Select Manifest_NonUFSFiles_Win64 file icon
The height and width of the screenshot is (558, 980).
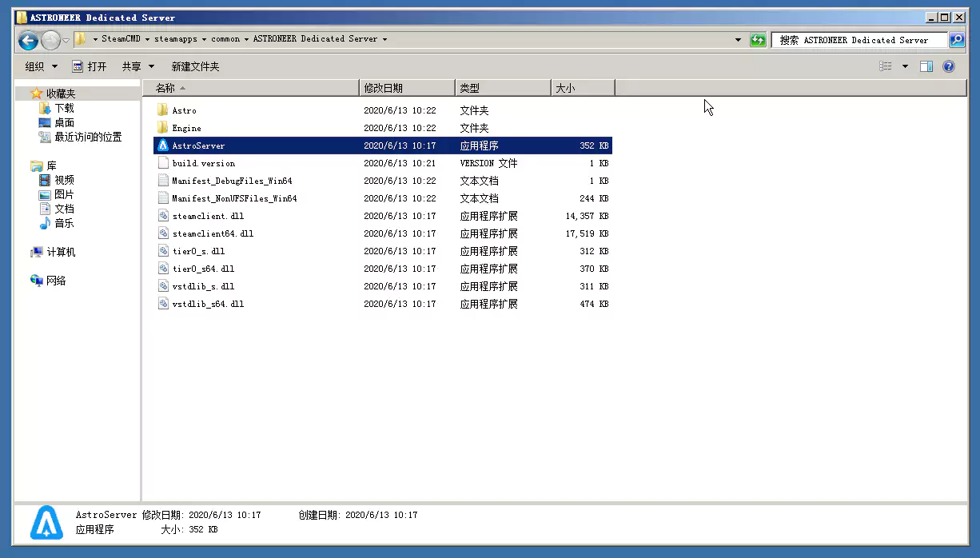pyautogui.click(x=163, y=198)
